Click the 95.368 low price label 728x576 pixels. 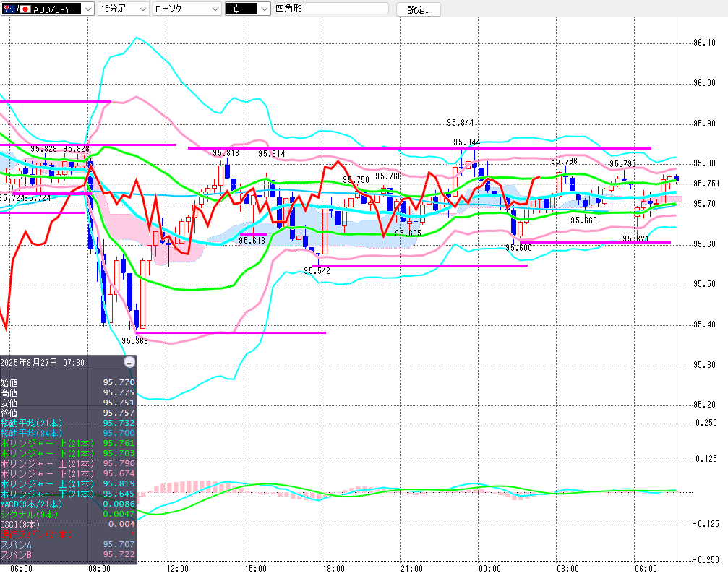pos(134,341)
